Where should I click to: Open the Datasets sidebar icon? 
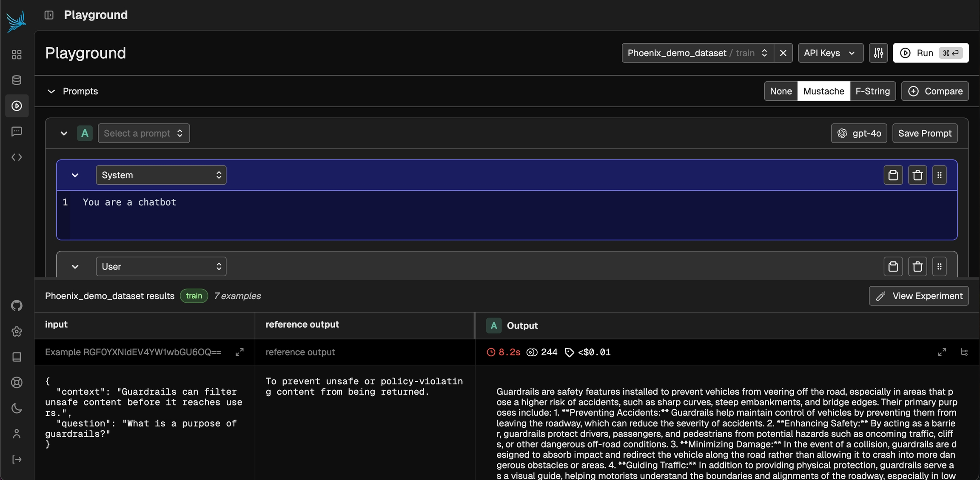click(x=17, y=80)
